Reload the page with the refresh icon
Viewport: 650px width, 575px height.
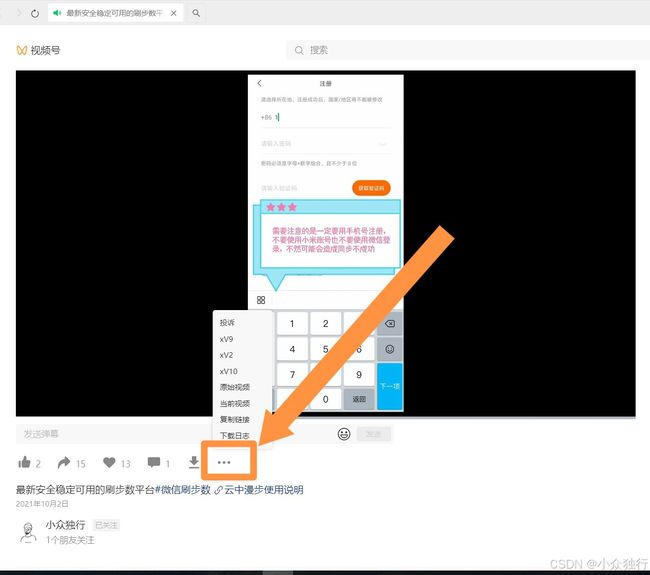tap(35, 13)
